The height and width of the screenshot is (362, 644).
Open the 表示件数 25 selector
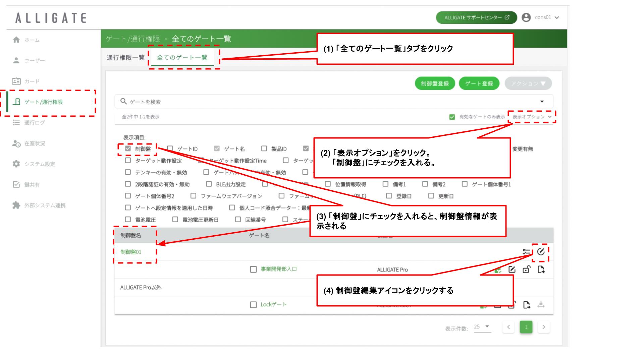point(482,327)
